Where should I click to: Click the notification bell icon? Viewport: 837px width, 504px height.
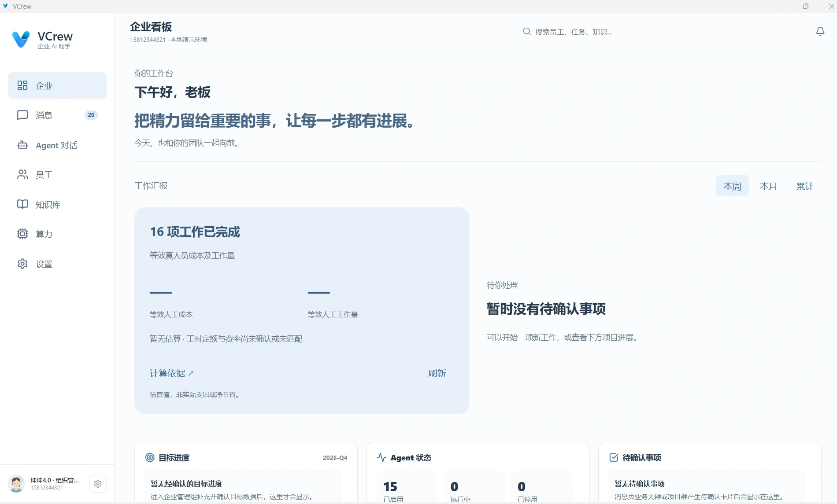(x=820, y=31)
